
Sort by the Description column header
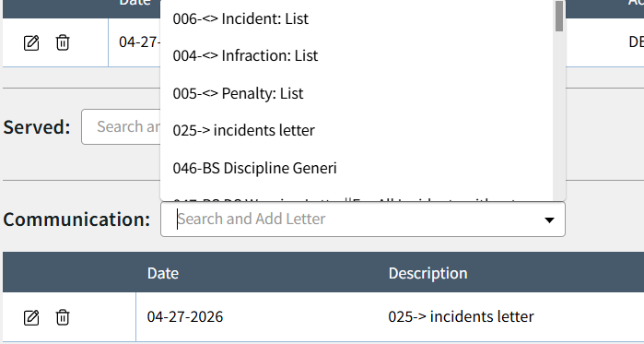click(428, 273)
